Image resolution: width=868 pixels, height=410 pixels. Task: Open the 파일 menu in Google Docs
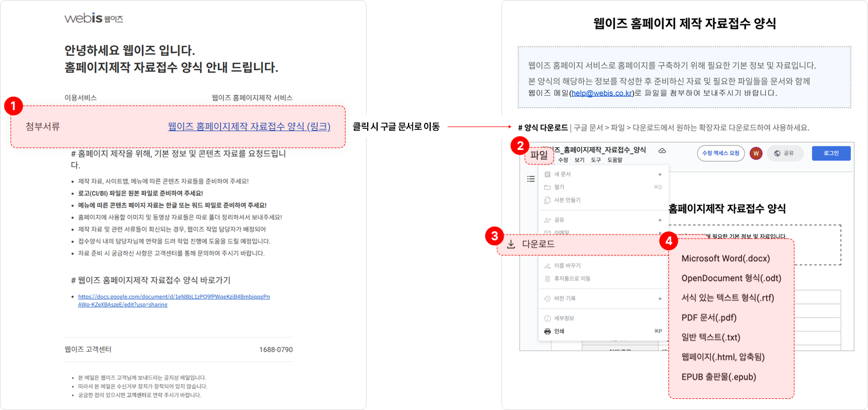point(539,155)
